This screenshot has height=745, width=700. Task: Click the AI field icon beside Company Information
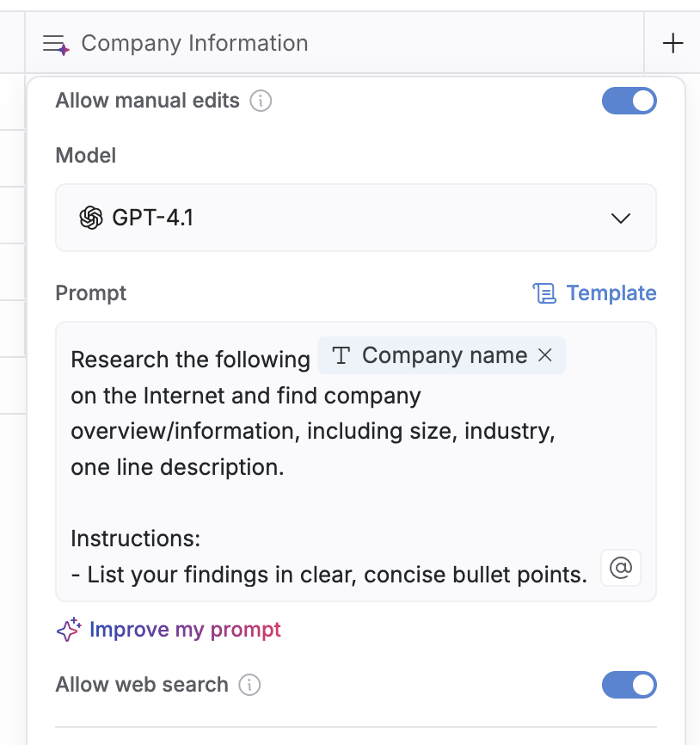pyautogui.click(x=56, y=44)
